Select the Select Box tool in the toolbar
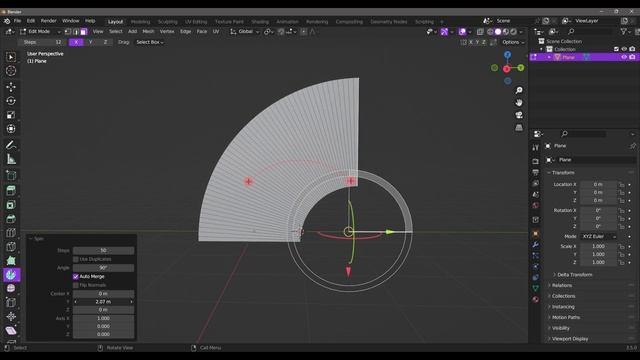The height and width of the screenshot is (360, 640). point(11,57)
